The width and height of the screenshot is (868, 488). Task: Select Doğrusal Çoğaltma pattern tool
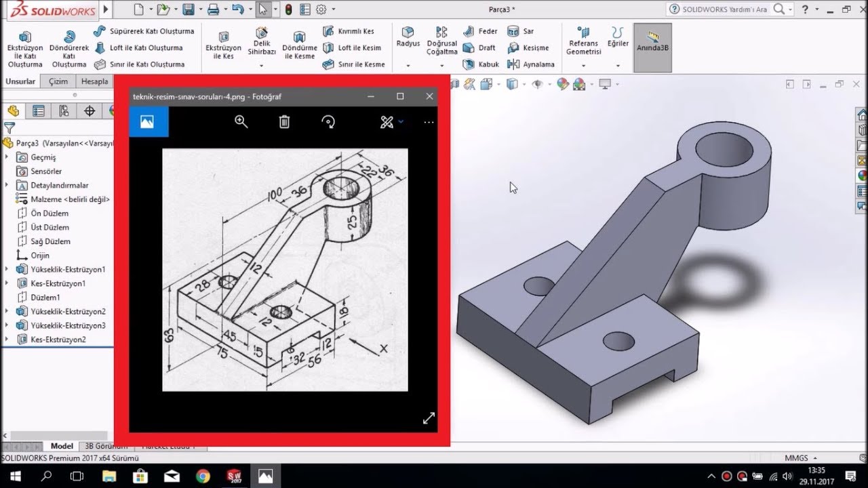point(442,41)
